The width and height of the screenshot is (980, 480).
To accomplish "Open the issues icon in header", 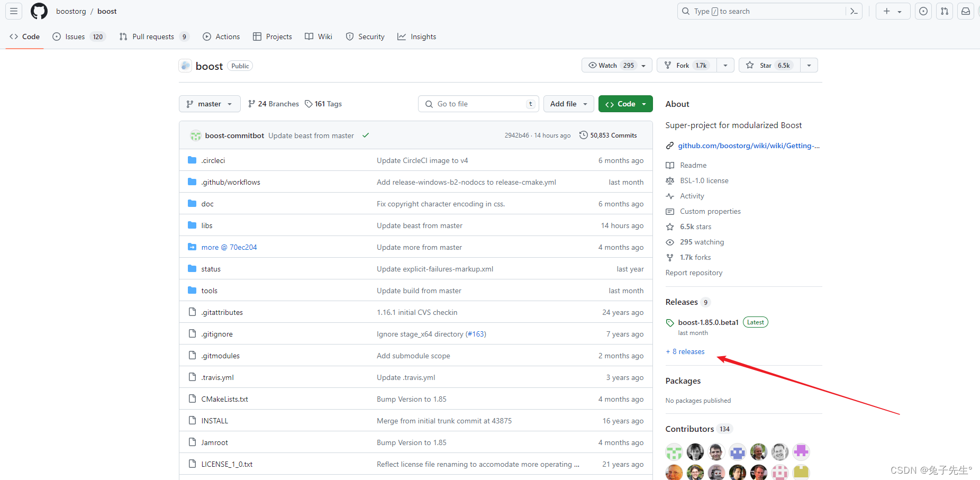I will pyautogui.click(x=923, y=11).
